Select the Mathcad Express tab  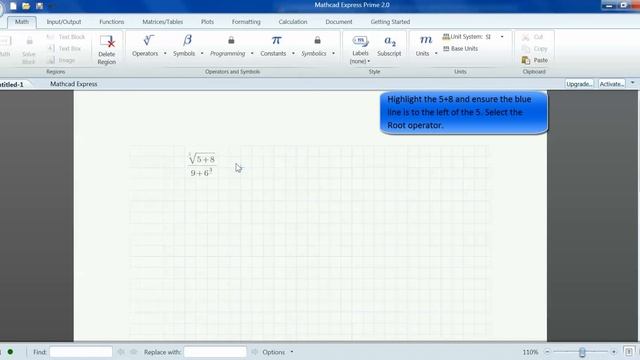point(73,84)
